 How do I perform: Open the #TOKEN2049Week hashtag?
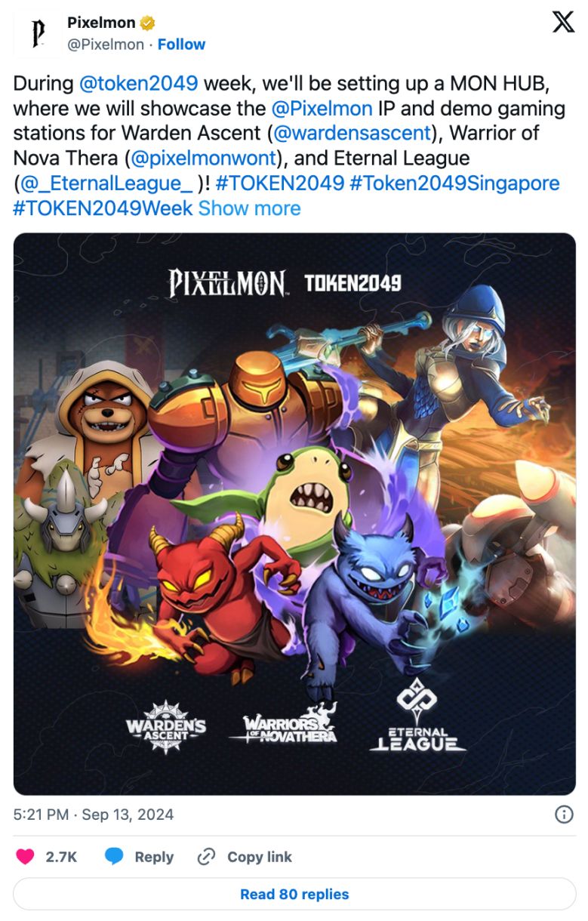[x=103, y=208]
